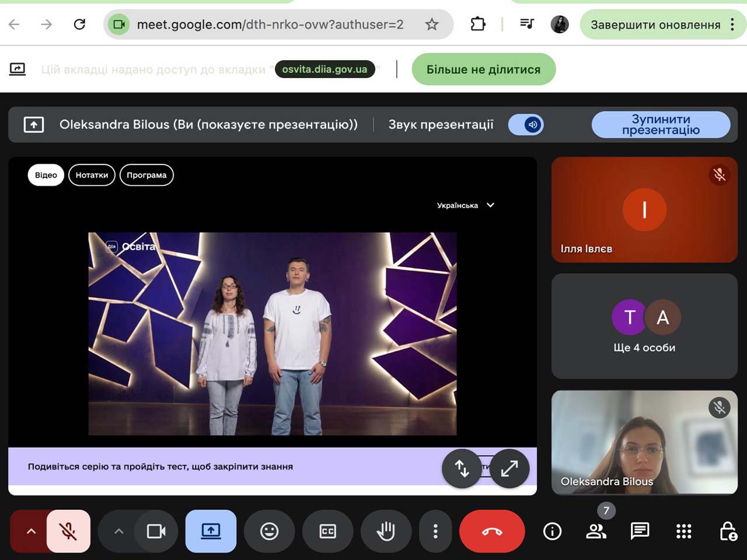Open the emoji reactions button
Viewport: 747px width, 560px height.
(269, 531)
